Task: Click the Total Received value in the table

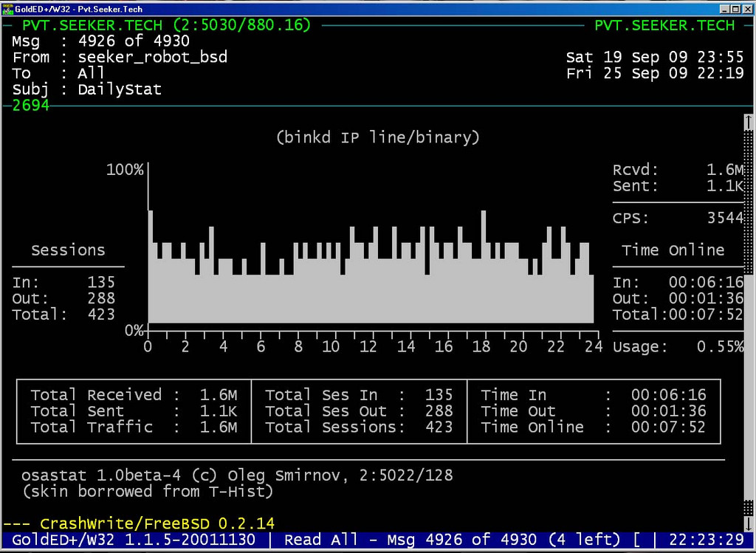Action: point(219,395)
